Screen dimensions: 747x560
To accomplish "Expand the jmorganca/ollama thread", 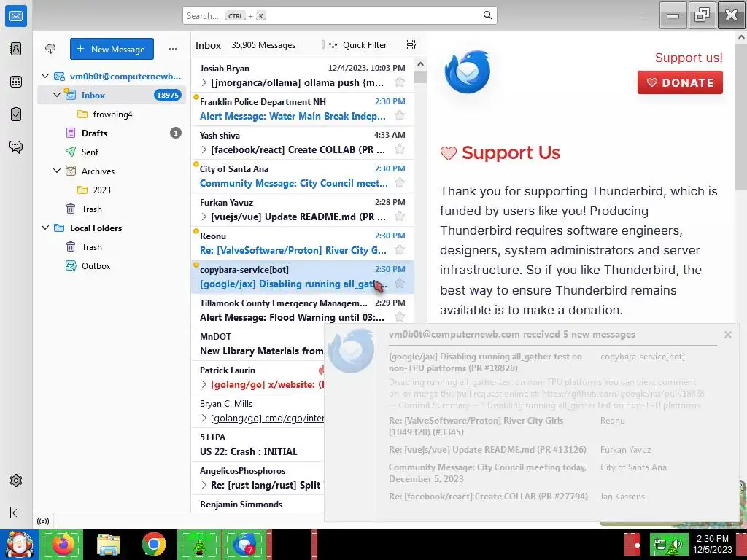I will (204, 82).
